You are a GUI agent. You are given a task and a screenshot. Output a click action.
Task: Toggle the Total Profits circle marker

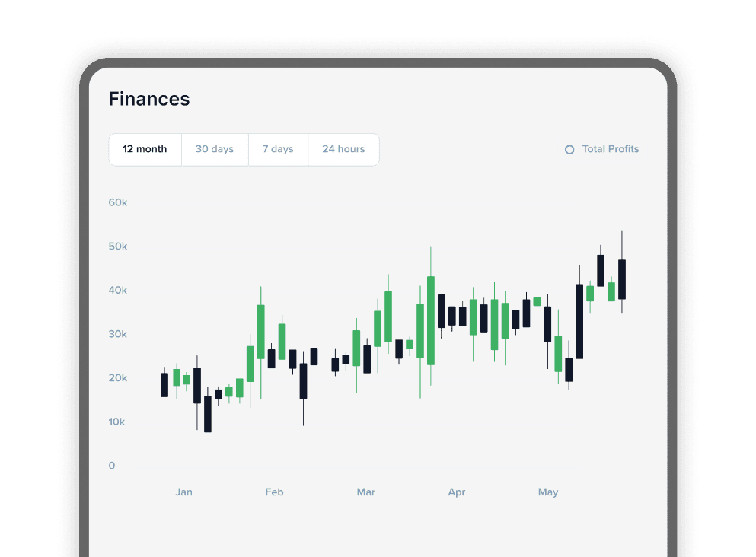(569, 150)
